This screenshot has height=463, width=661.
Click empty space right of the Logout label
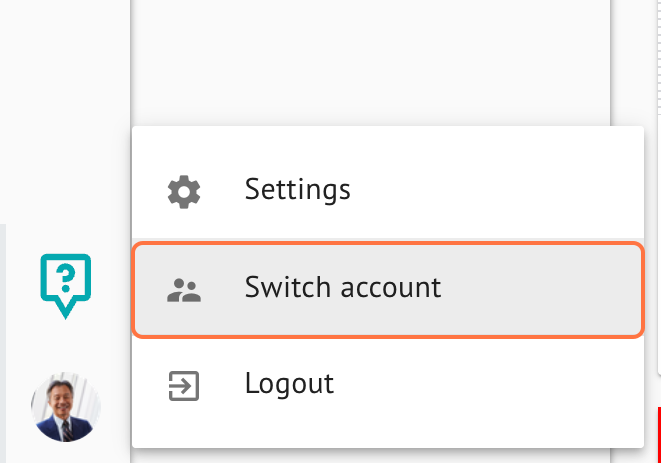click(x=489, y=385)
